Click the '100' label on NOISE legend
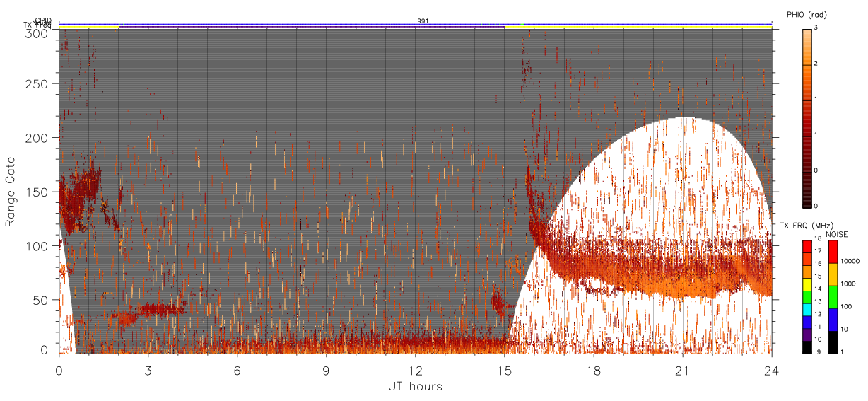 pyautogui.click(x=845, y=306)
